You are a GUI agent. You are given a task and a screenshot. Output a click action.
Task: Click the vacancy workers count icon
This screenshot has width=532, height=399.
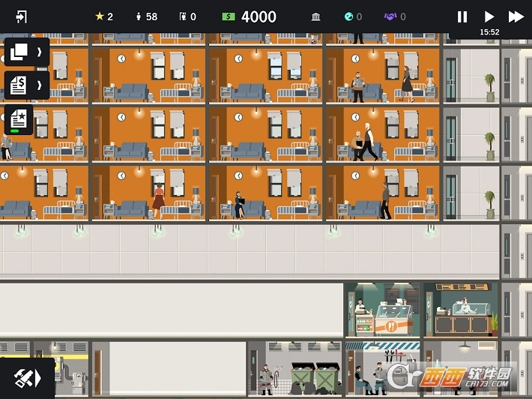(x=182, y=16)
